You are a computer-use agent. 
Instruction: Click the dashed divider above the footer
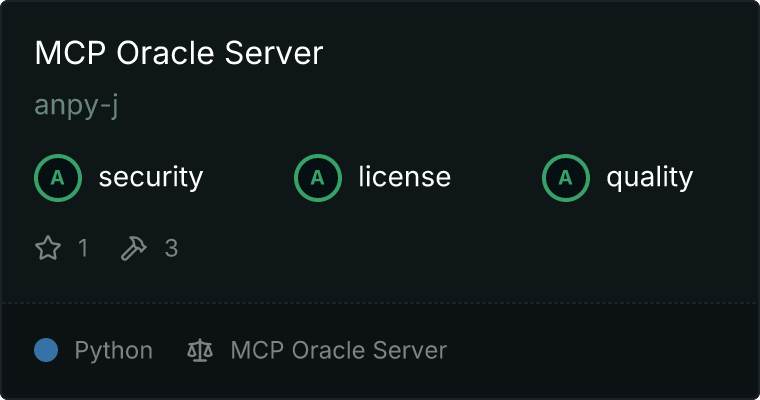coord(380,302)
